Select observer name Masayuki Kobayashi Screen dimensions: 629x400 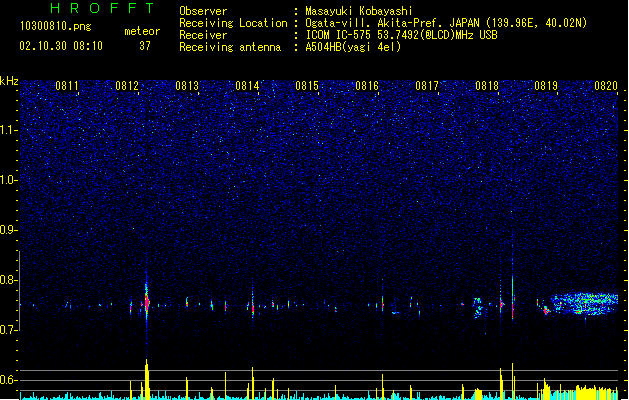pyautogui.click(x=359, y=11)
